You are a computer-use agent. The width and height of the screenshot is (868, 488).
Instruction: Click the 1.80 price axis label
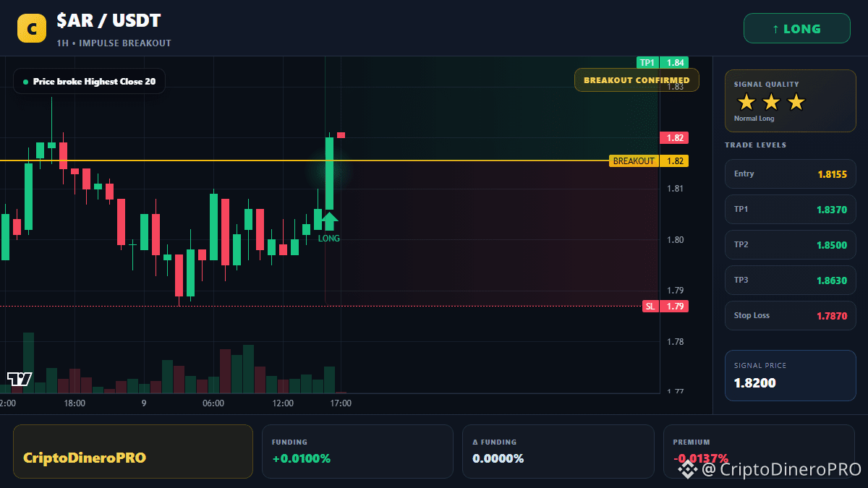pos(675,240)
